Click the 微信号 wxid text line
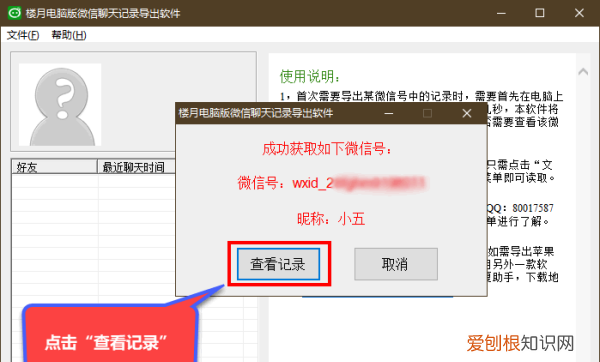Screen dimensions: 600x362 331,183
